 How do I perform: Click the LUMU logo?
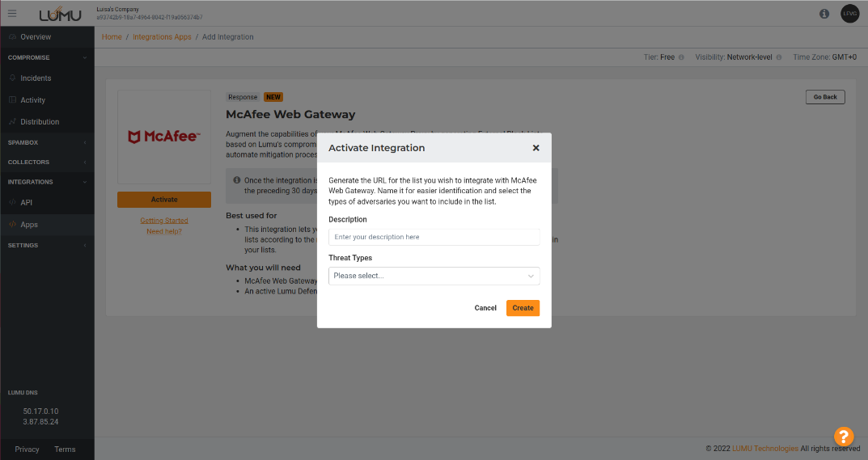click(x=60, y=14)
